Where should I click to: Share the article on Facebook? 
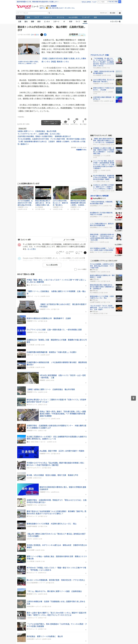click(45, 35)
